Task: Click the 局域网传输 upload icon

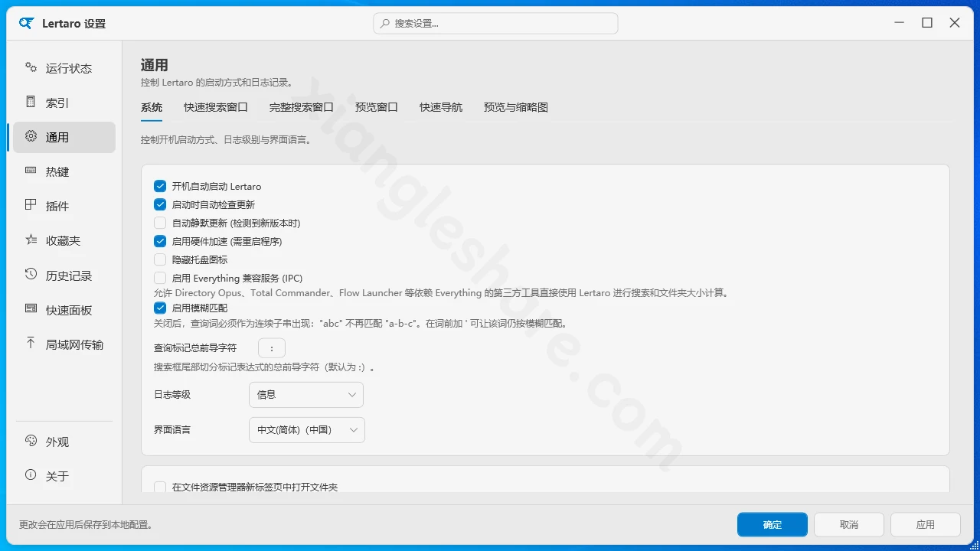Action: click(x=31, y=343)
